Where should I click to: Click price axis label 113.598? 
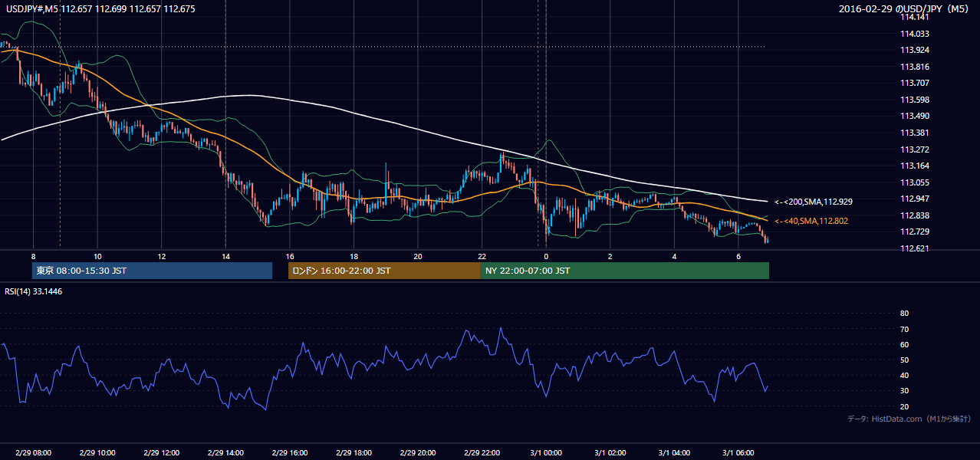click(x=914, y=100)
